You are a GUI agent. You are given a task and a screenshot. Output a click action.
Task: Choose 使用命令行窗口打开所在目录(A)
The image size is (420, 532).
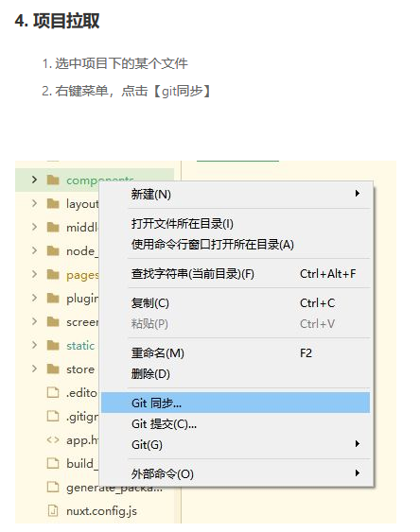pyautogui.click(x=236, y=245)
